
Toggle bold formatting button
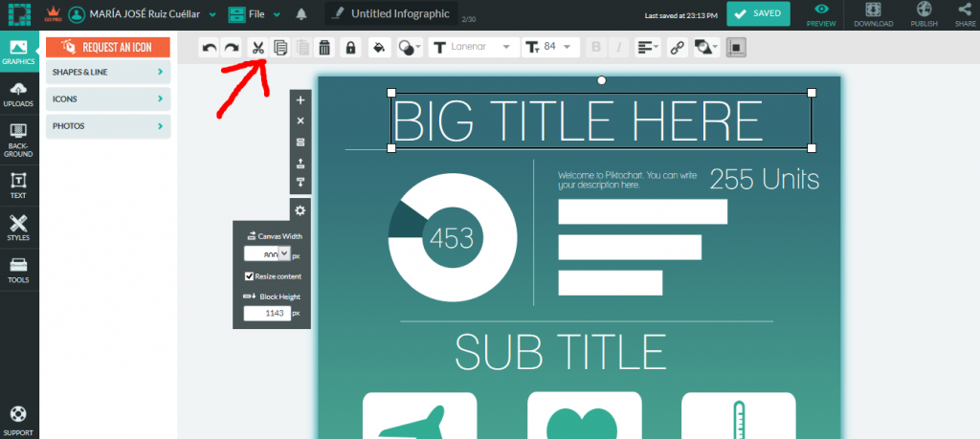595,48
